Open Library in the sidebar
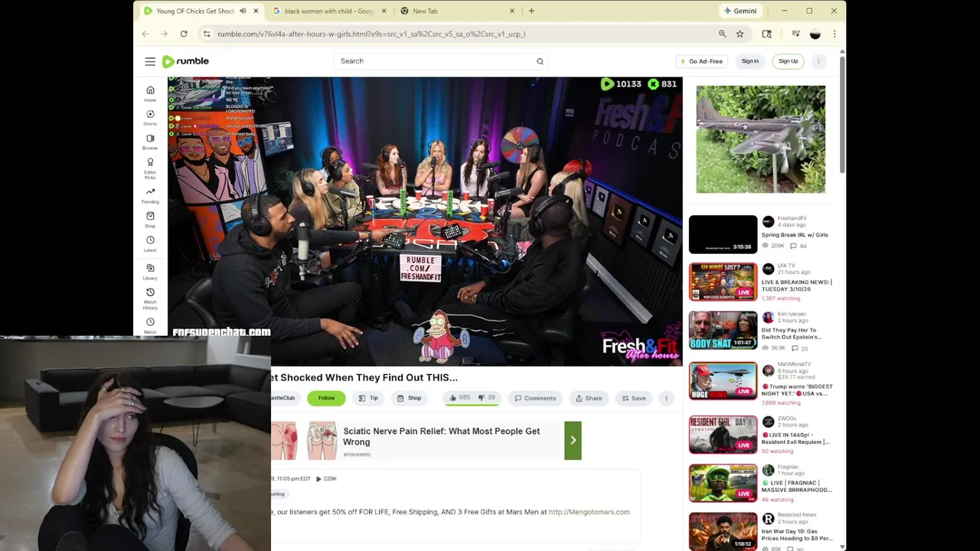980x551 pixels. (x=150, y=272)
